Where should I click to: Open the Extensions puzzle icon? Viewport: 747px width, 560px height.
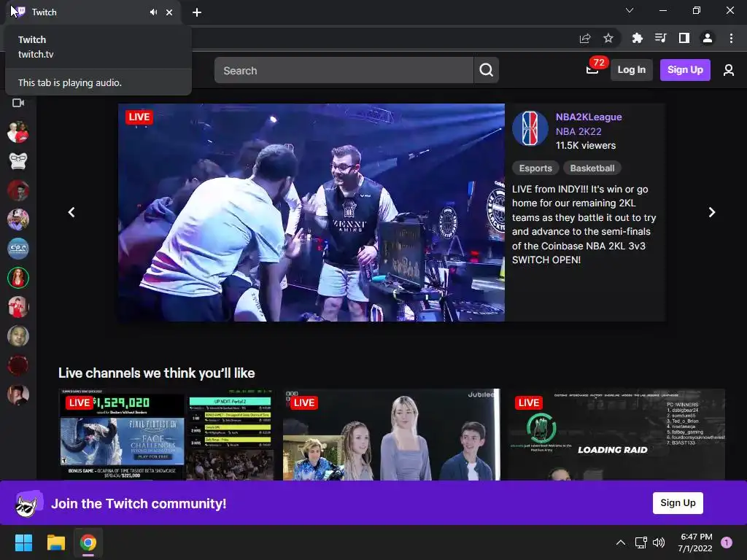coord(637,38)
